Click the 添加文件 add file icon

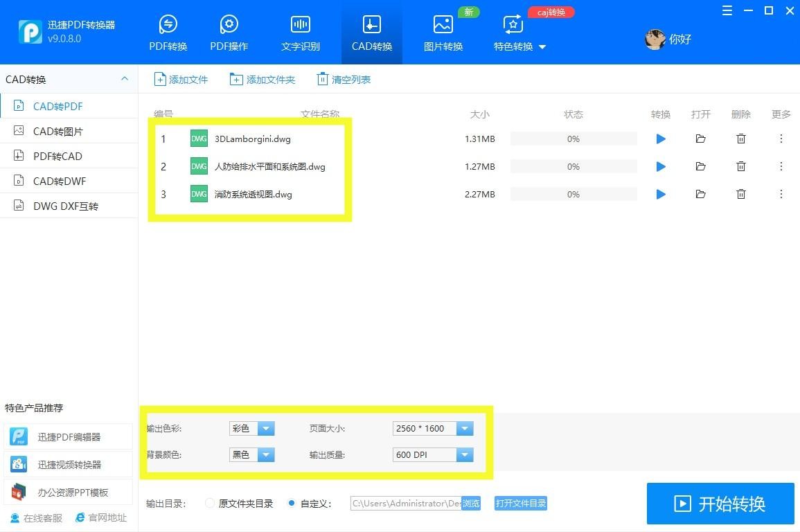click(160, 79)
